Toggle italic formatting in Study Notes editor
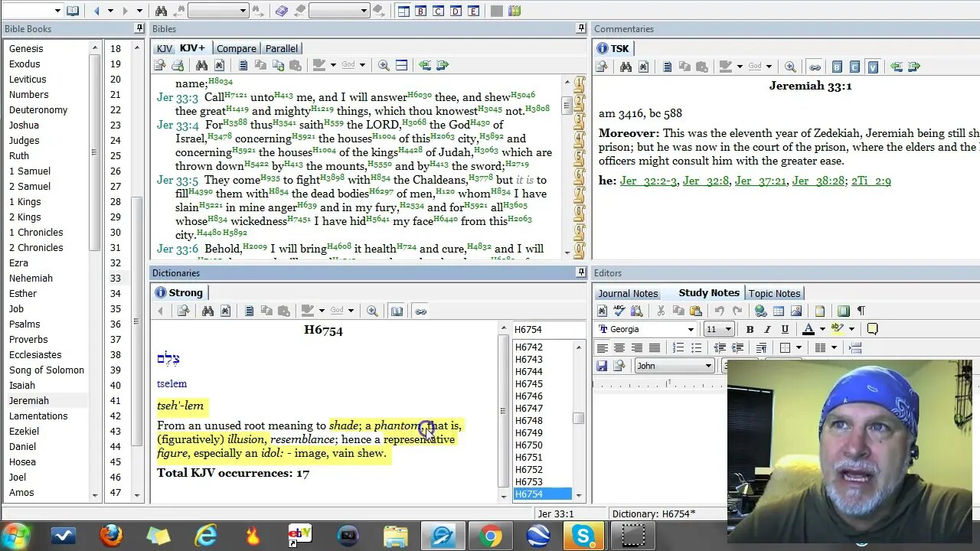This screenshot has height=551, width=980. [x=767, y=329]
